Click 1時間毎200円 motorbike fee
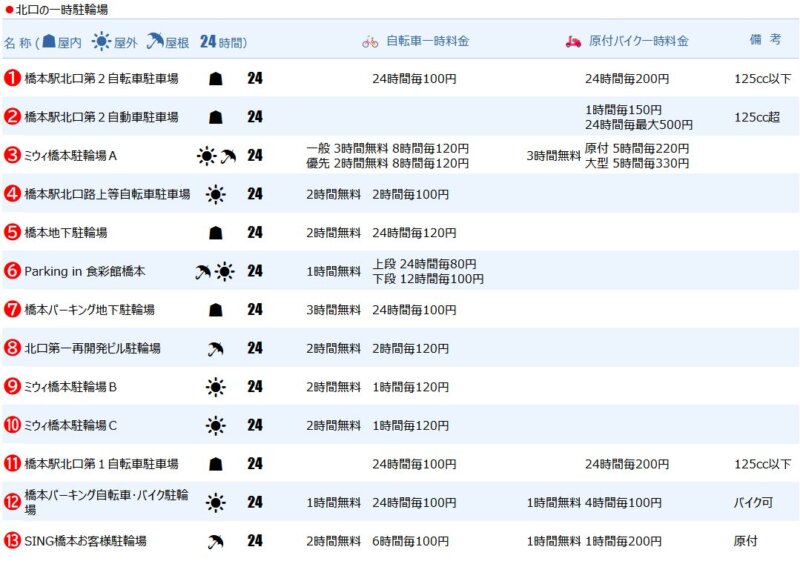Screen dimensions: 800x564 (x=623, y=541)
